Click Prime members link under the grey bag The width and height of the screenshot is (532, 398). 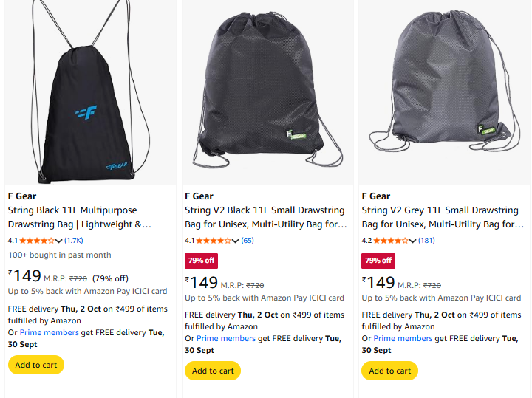tap(403, 338)
